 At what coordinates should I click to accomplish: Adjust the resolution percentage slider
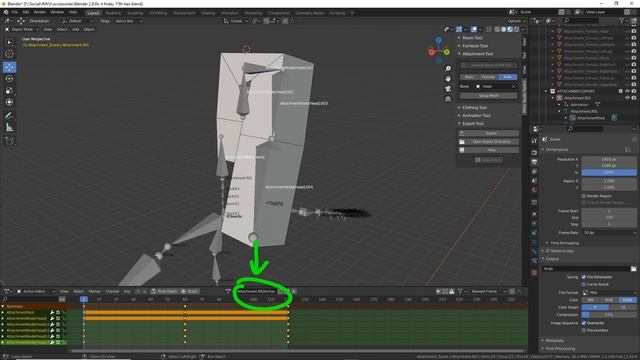[x=609, y=172]
